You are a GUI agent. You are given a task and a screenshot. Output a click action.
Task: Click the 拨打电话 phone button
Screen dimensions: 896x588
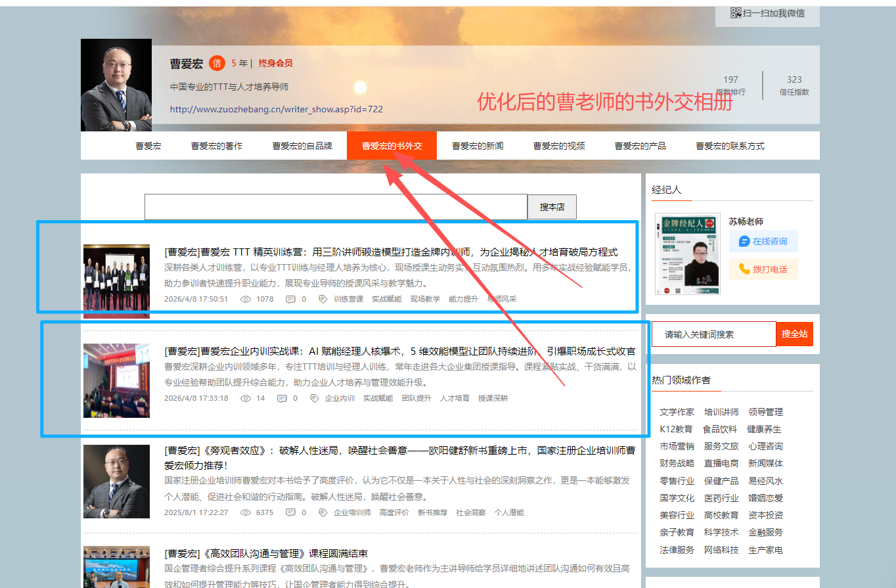point(763,269)
